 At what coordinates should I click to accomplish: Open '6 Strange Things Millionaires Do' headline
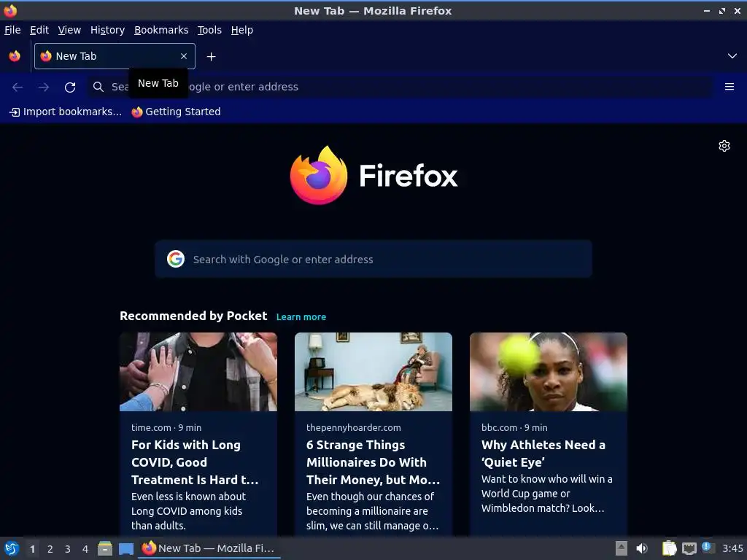[373, 462]
